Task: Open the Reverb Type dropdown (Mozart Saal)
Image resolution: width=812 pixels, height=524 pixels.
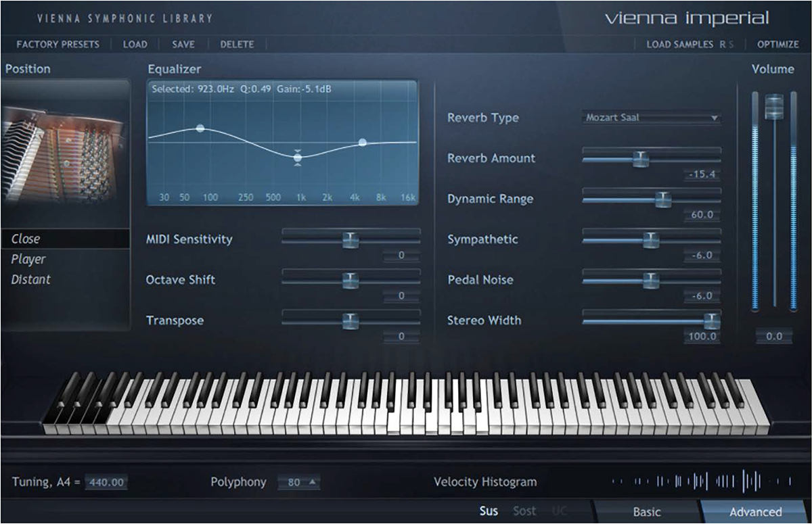Action: coord(651,118)
